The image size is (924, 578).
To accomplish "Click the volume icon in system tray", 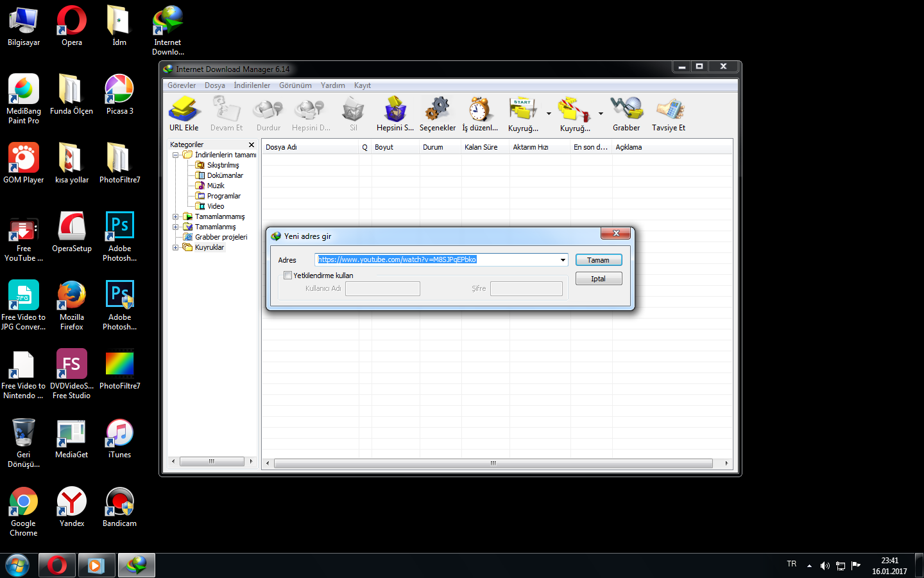I will [825, 566].
